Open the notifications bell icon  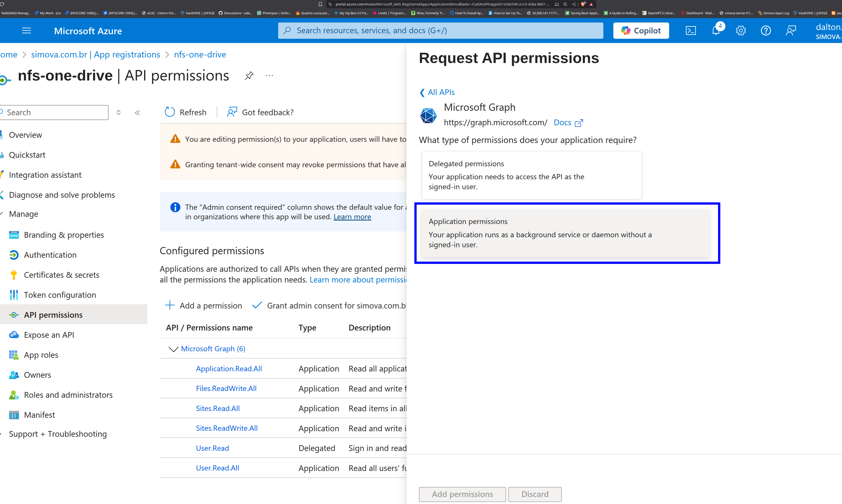click(716, 30)
